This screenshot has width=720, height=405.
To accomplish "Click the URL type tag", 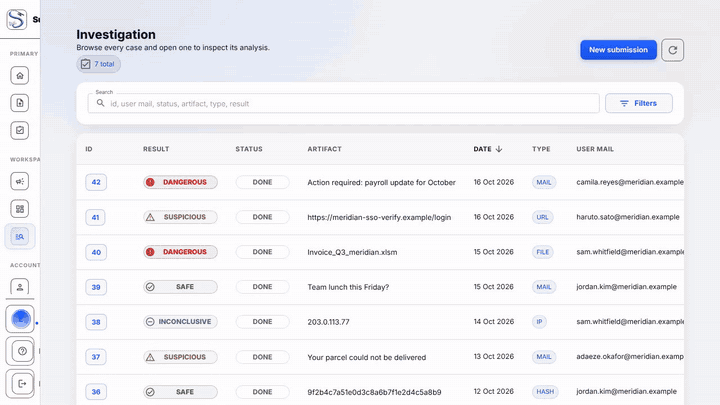I will [x=542, y=217].
